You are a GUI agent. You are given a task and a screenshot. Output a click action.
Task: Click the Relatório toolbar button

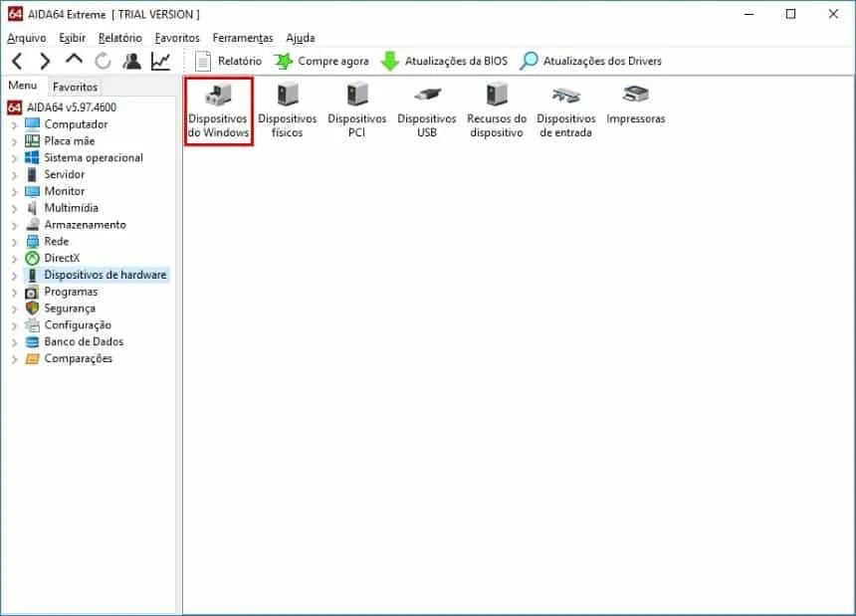coord(228,61)
